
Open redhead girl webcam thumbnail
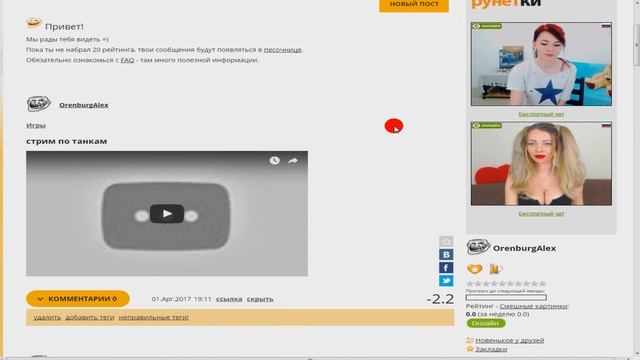(x=541, y=64)
